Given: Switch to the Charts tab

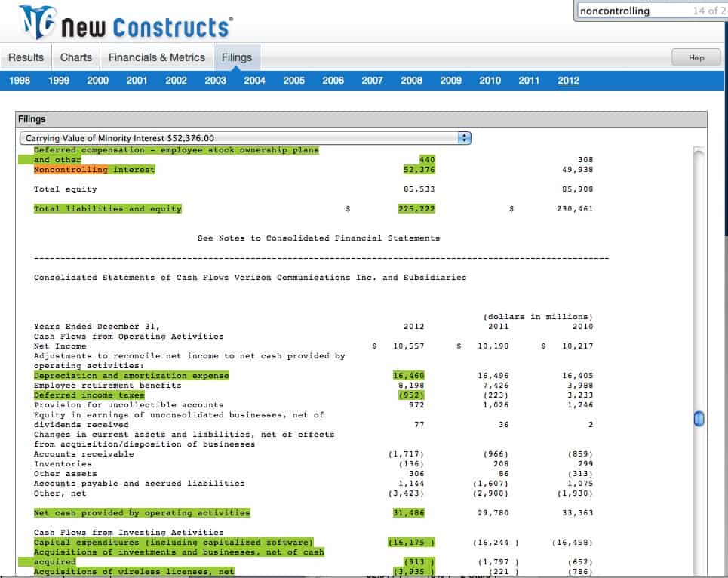Looking at the screenshot, I should 76,57.
